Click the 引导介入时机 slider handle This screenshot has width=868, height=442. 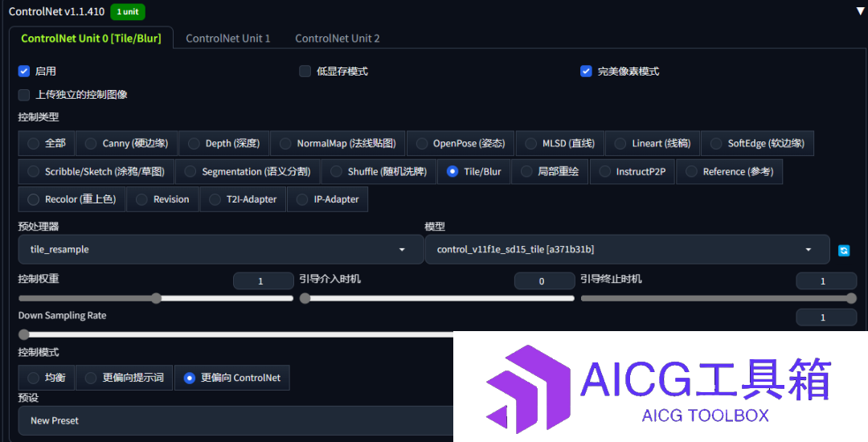305,299
